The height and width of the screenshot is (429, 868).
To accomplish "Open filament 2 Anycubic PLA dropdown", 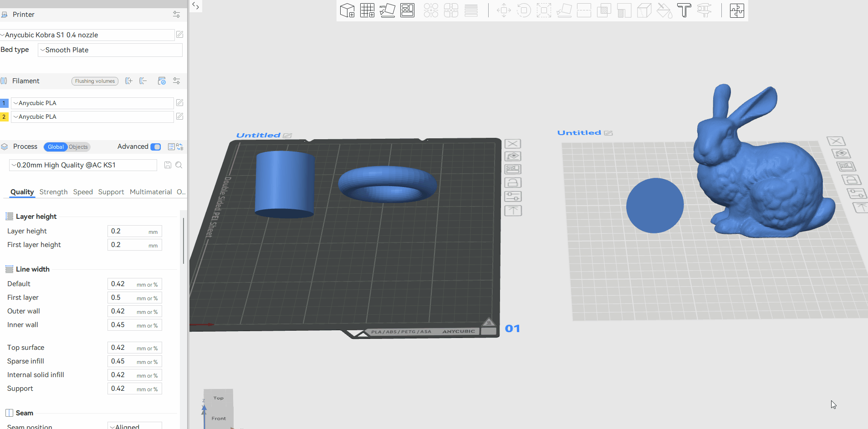I will click(92, 117).
